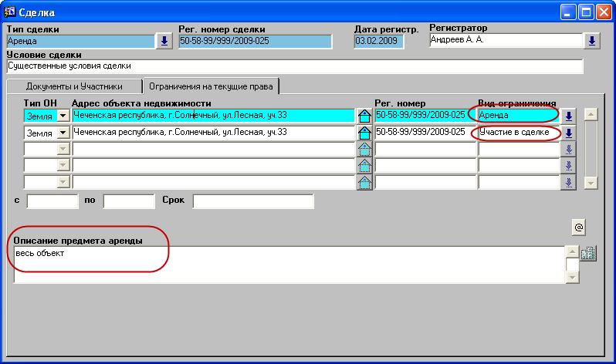
Task: Expand Тип ОН dropdown in first Земля row
Action: coord(63,116)
